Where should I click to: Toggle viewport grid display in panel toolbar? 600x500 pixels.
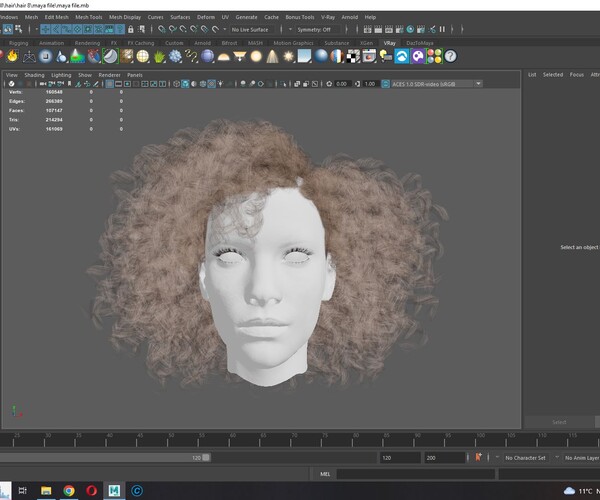[x=109, y=84]
